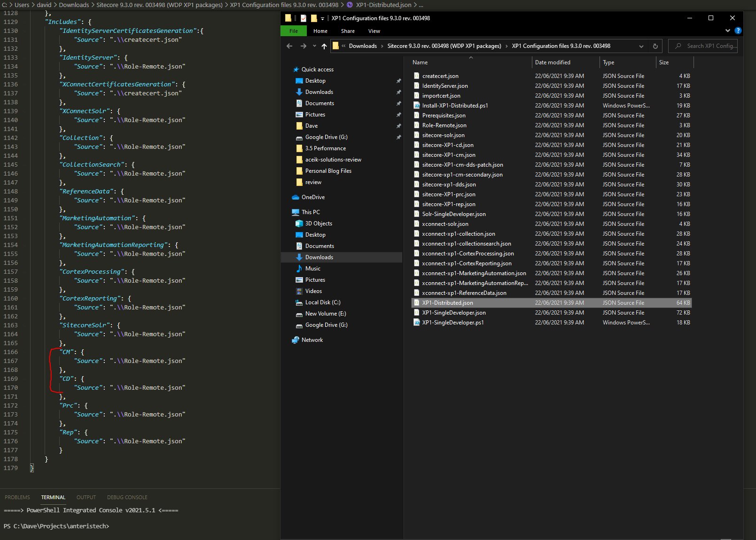Image resolution: width=756 pixels, height=540 pixels.
Task: Click the This PC computer icon
Action: pos(296,212)
